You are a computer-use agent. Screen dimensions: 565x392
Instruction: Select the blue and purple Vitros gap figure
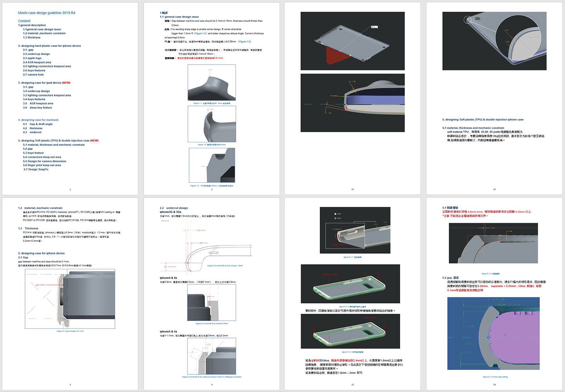coord(493,333)
